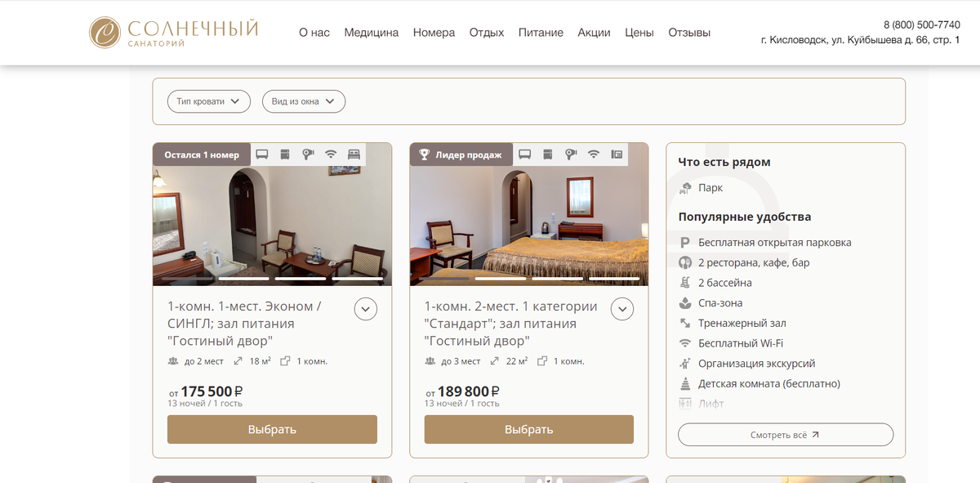
Task: Click price 189 800 ₽ text
Action: pos(469,391)
